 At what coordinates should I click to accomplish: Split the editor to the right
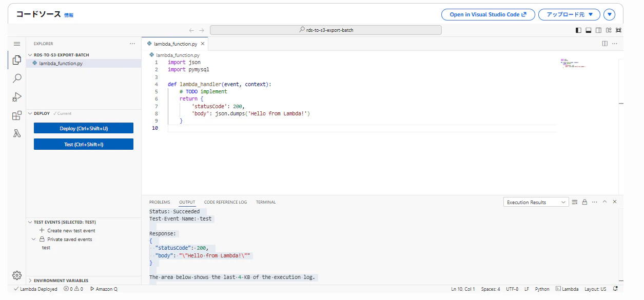coord(605,44)
